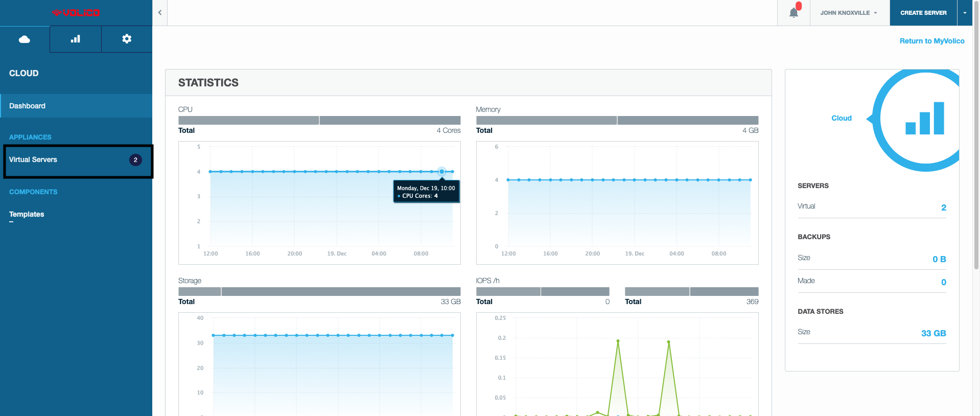
Task: Open the notifications bell
Action: 794,13
